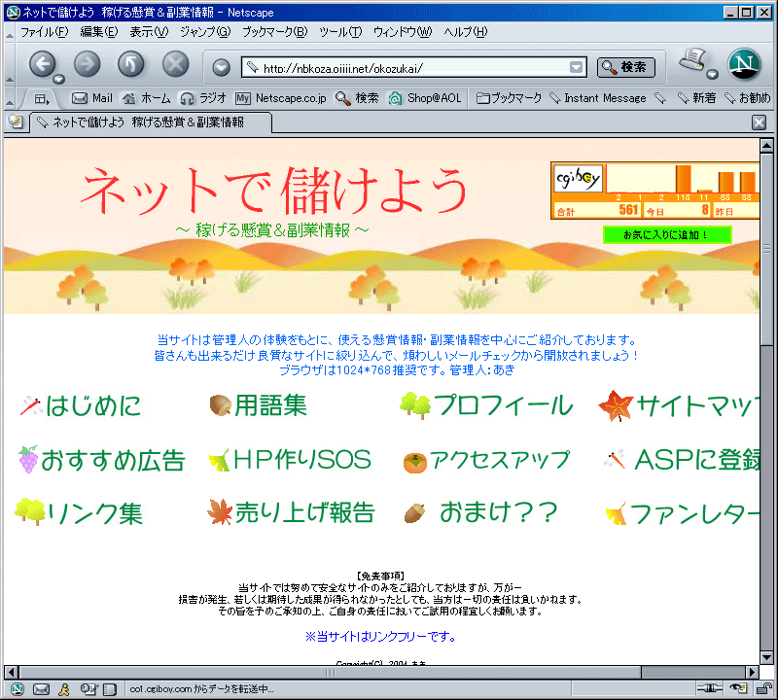This screenshot has width=778, height=700.
Task: Click the Print icon in the toolbar
Action: pos(693,60)
